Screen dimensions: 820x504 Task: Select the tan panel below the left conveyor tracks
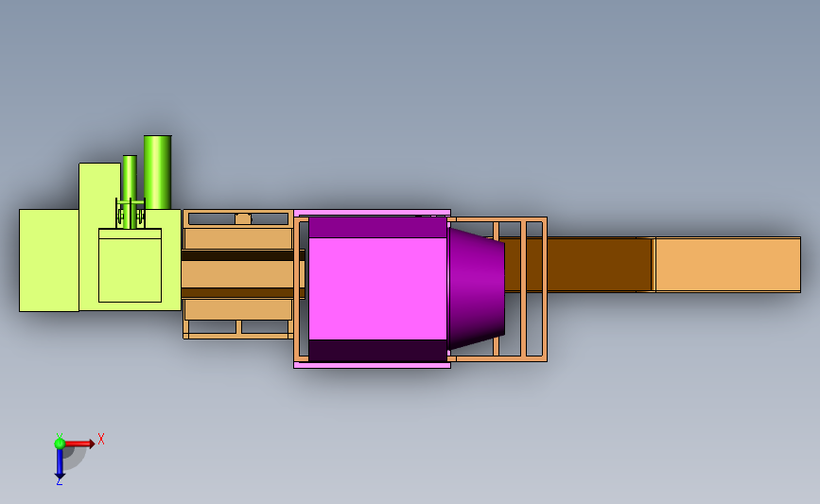pyautogui.click(x=238, y=309)
